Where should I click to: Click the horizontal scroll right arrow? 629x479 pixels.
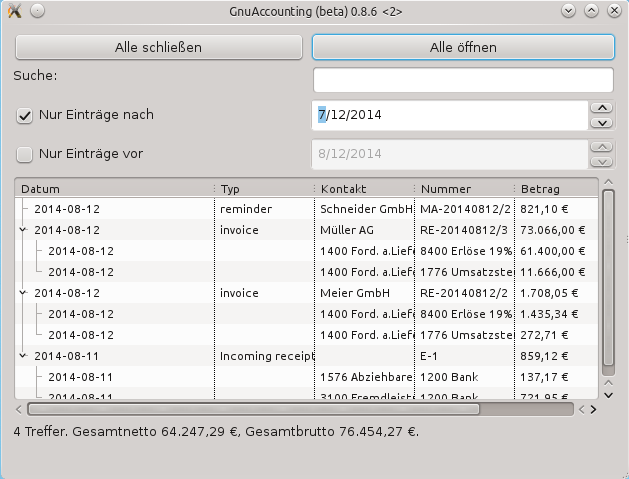pyautogui.click(x=594, y=410)
